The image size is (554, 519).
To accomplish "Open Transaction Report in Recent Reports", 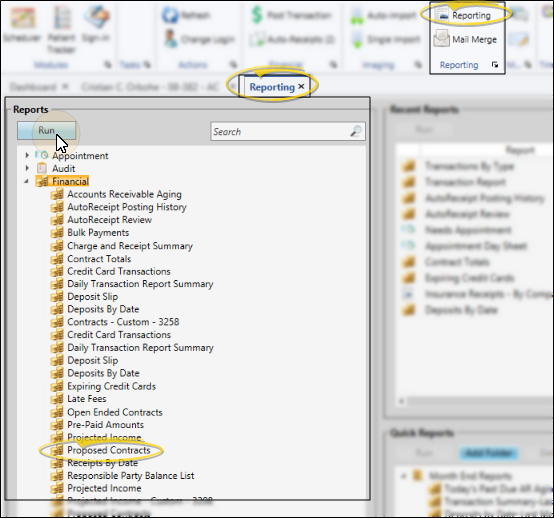I will (465, 182).
